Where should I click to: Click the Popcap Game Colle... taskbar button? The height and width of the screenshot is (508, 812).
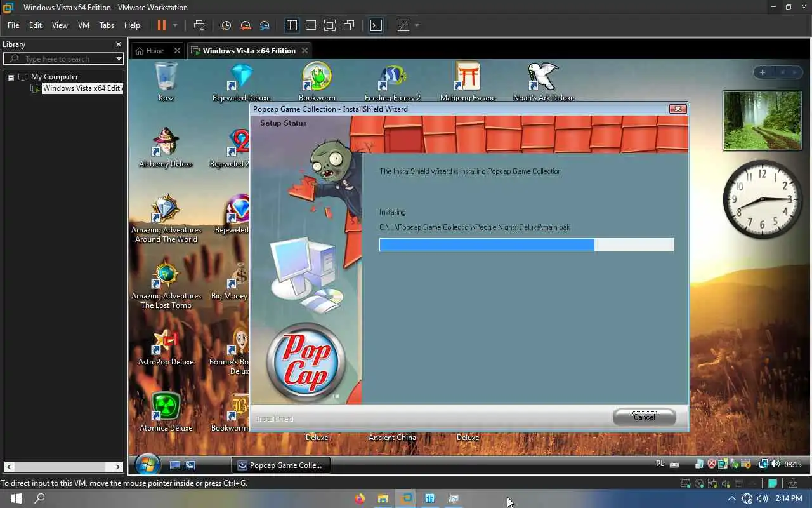pyautogui.click(x=280, y=465)
